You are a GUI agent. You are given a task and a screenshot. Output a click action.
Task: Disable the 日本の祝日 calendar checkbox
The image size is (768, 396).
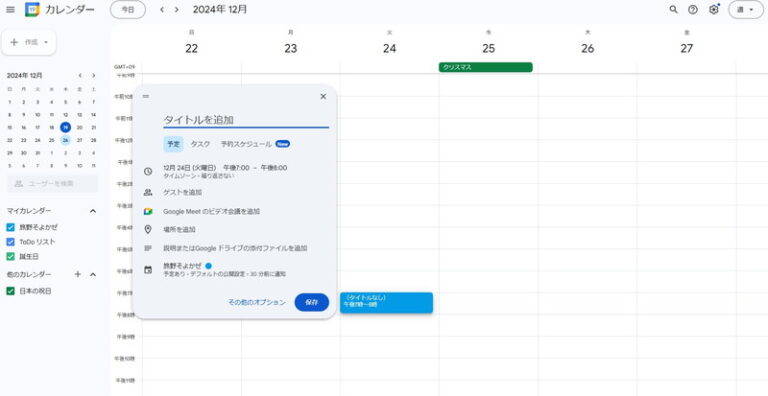10,291
